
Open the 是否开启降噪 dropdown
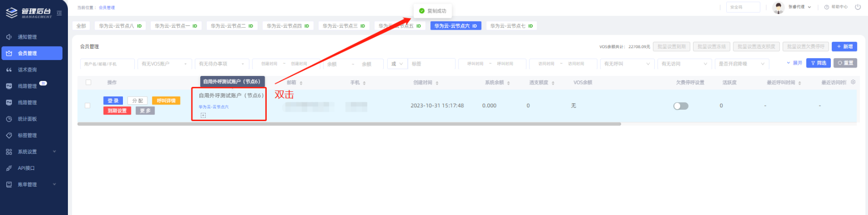742,64
